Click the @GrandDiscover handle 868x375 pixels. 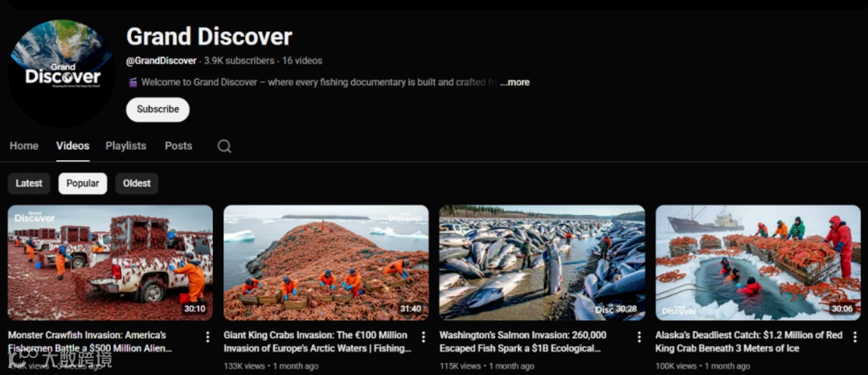161,61
